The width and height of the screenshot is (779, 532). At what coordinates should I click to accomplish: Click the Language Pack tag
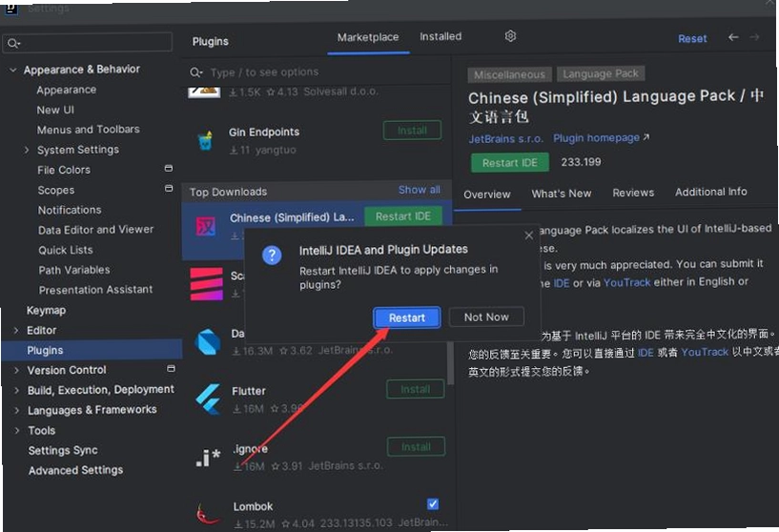coord(600,74)
